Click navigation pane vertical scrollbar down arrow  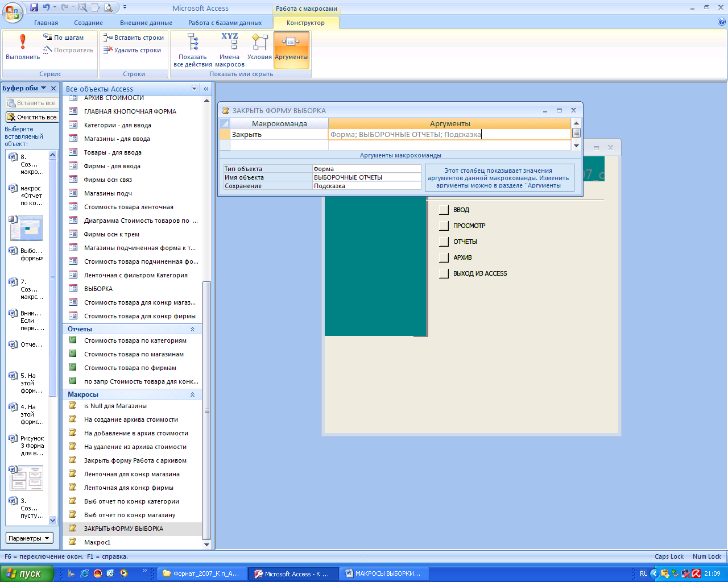tap(206, 544)
